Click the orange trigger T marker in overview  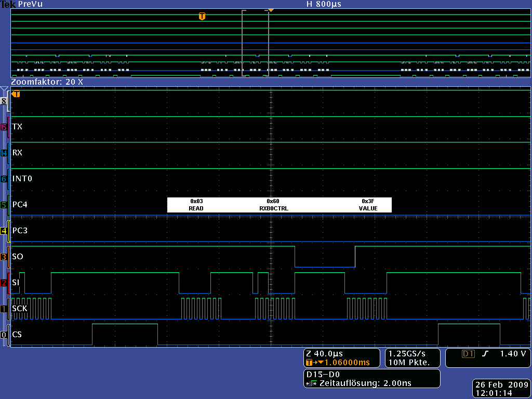[202, 16]
